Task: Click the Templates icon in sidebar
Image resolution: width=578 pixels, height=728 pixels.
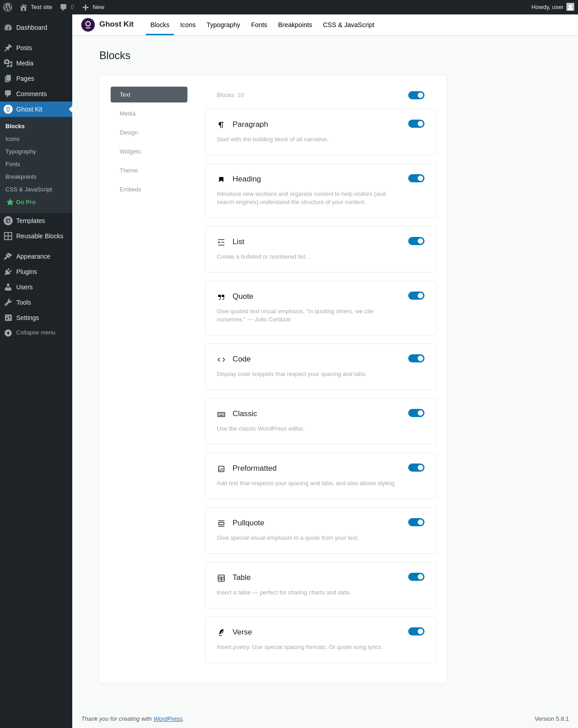Action: click(8, 221)
